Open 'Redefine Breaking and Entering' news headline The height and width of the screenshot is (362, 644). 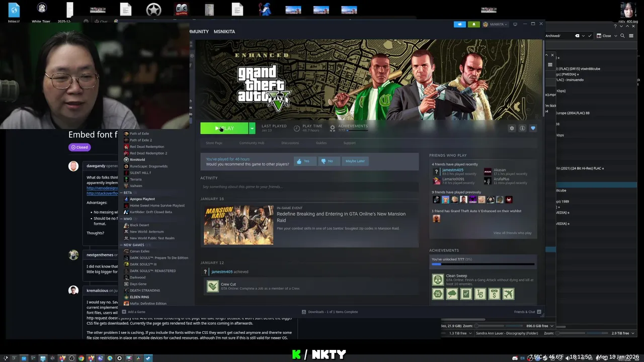pos(341,217)
